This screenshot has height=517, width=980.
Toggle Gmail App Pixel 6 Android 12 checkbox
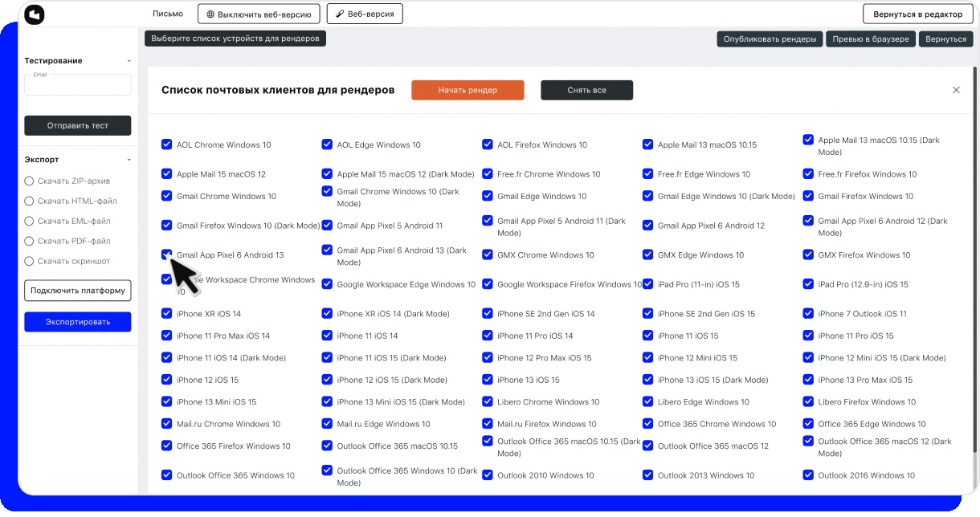click(647, 226)
